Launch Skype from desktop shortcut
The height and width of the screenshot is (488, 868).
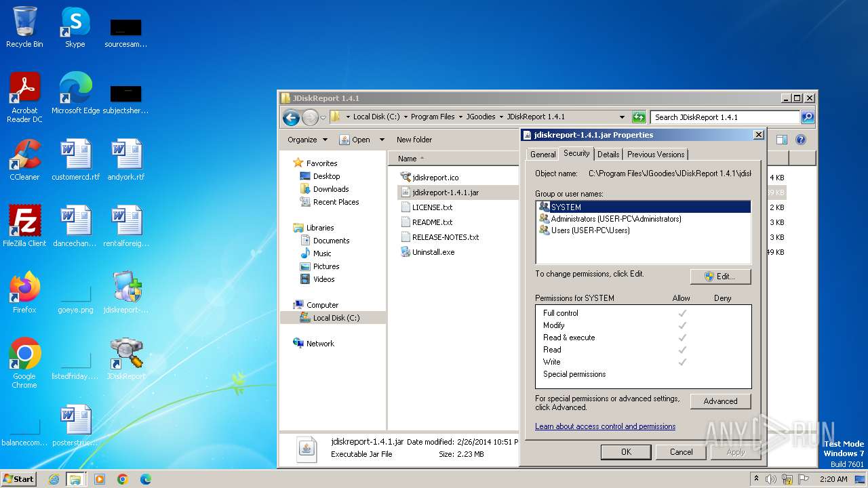pos(75,27)
